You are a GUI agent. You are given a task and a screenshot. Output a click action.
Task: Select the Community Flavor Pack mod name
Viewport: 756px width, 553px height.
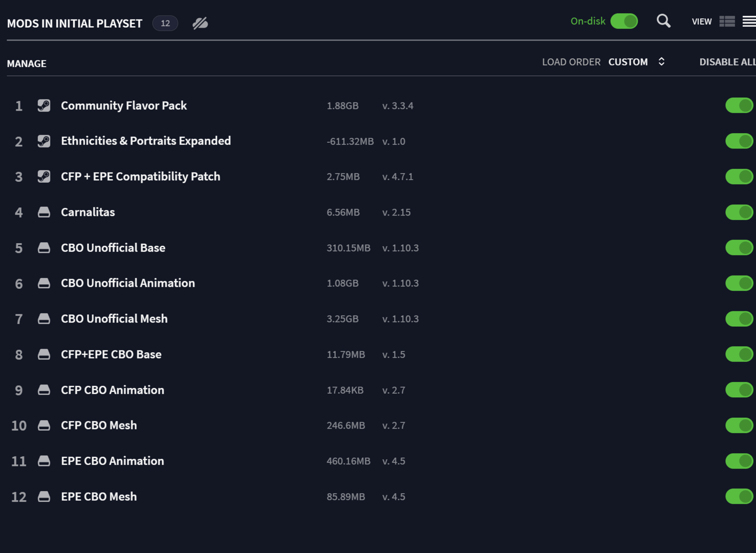point(124,105)
